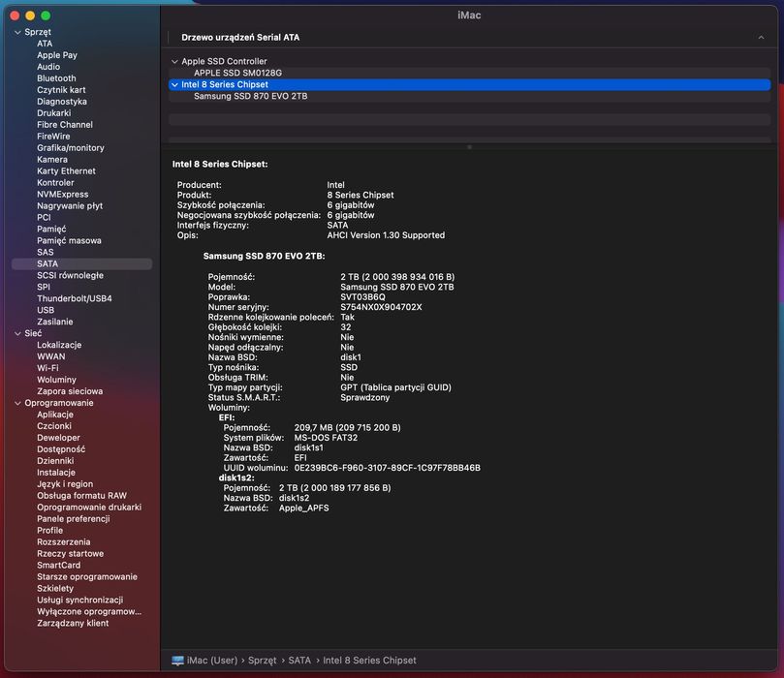Select Lokalizacje under Sieć
Image resolution: width=784 pixels, height=678 pixels.
pos(59,345)
